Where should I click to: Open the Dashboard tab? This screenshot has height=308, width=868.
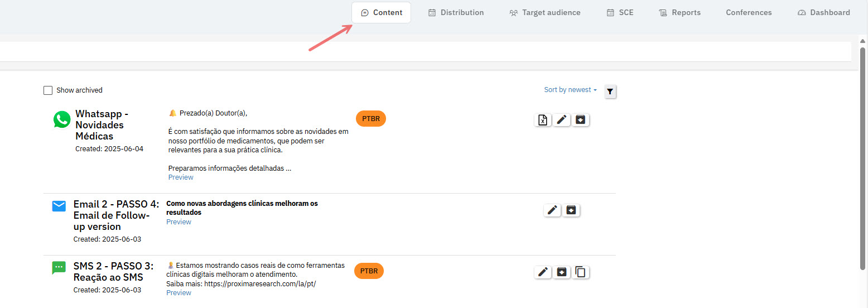click(x=823, y=13)
